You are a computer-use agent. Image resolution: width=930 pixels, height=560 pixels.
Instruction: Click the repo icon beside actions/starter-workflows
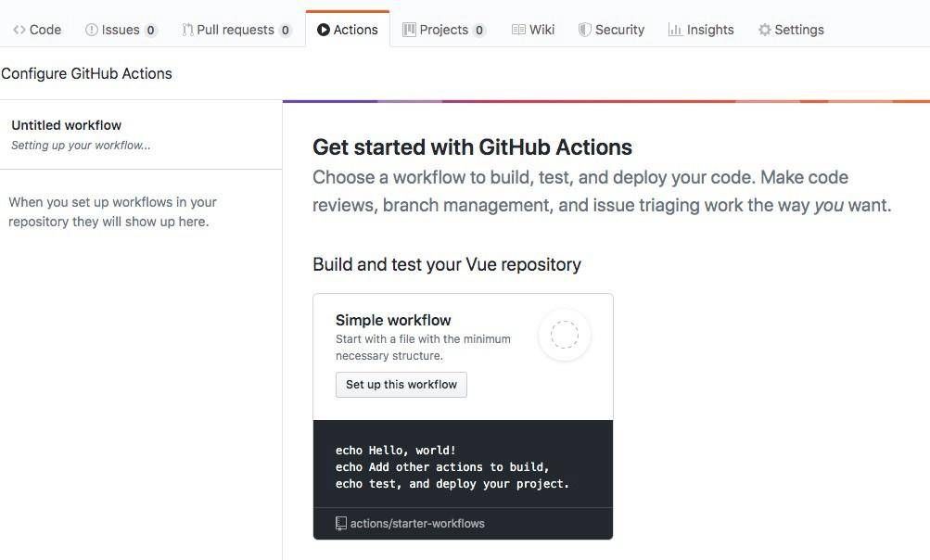341,523
